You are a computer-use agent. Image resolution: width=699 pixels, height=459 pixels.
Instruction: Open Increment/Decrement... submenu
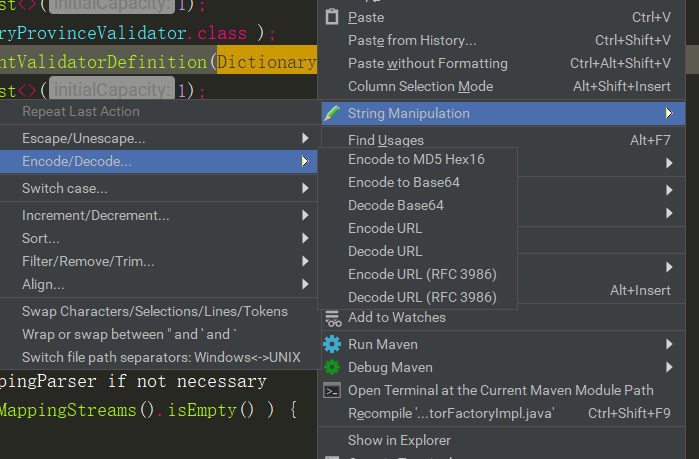[x=158, y=215]
